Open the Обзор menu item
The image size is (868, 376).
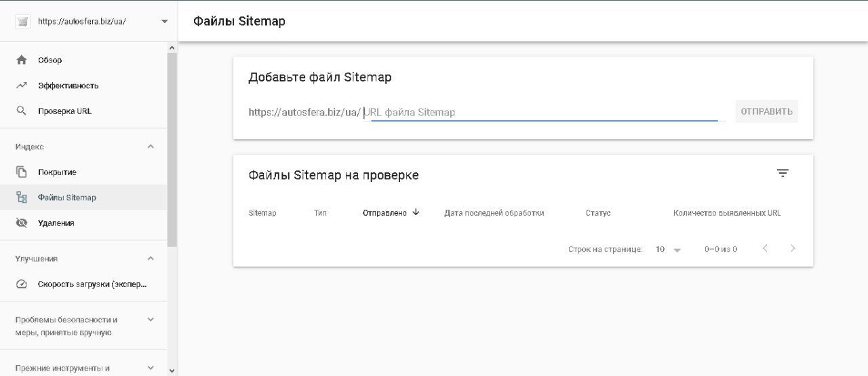(x=84, y=60)
